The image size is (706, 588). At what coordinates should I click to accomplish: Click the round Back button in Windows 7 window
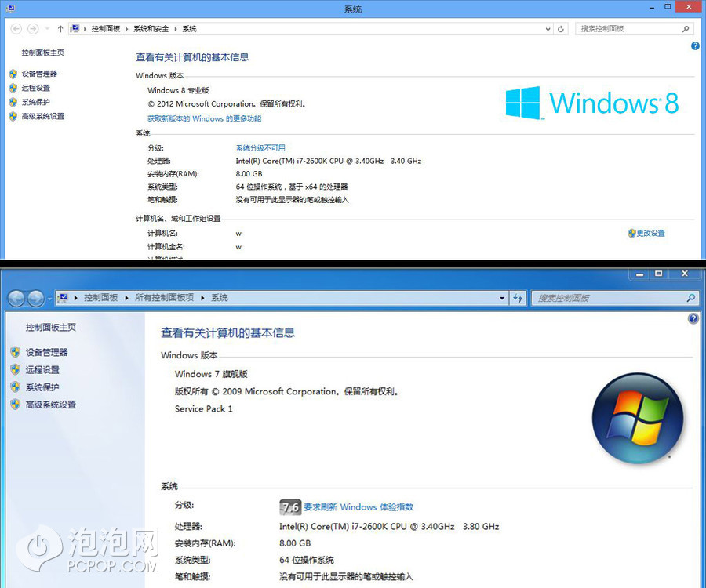pos(16,299)
